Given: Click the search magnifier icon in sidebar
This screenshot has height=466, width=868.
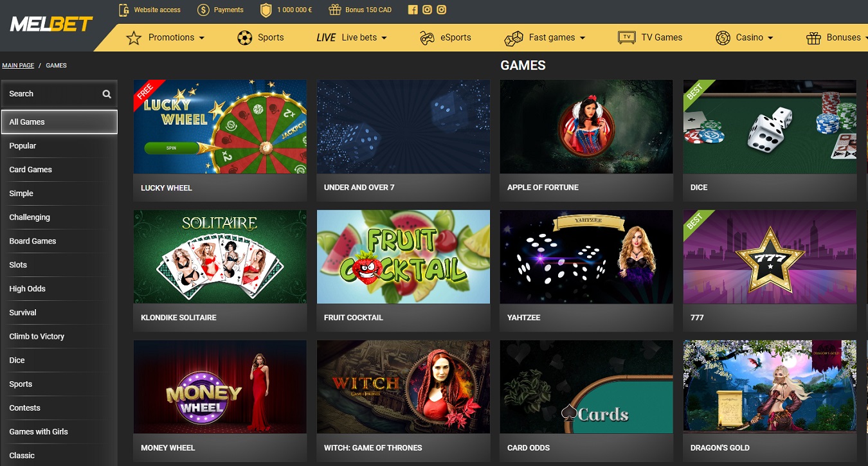Looking at the screenshot, I should [x=107, y=94].
